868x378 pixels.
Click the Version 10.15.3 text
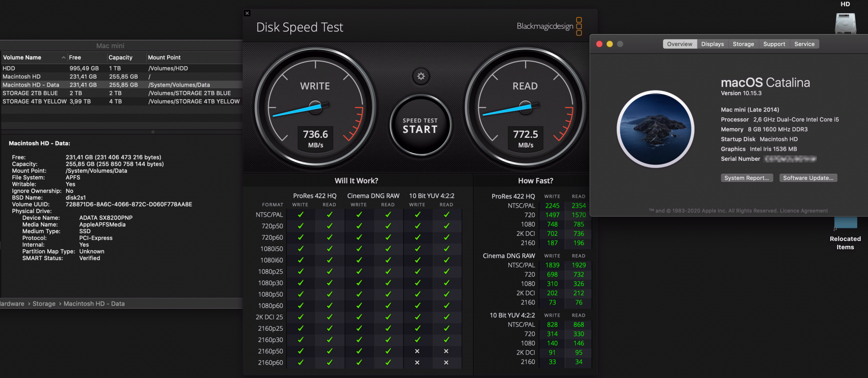[741, 93]
